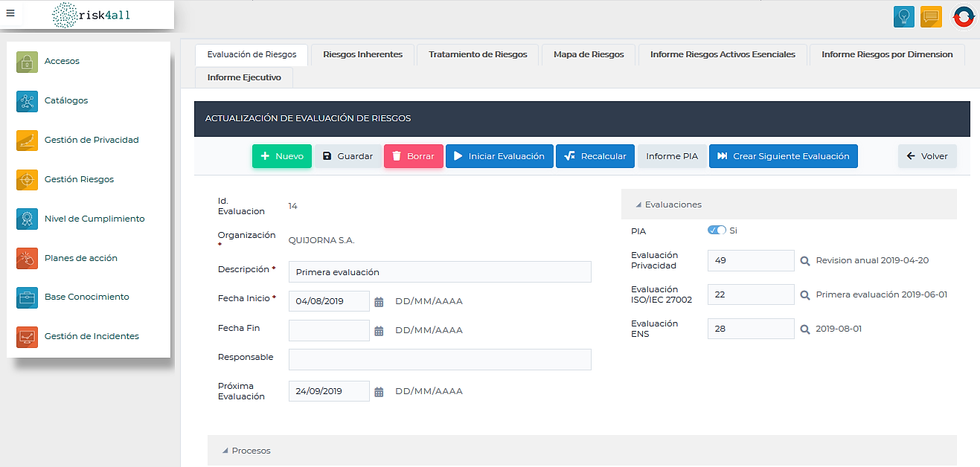Click Evaluación ENS field with 28
This screenshot has height=467, width=980.
coord(751,329)
